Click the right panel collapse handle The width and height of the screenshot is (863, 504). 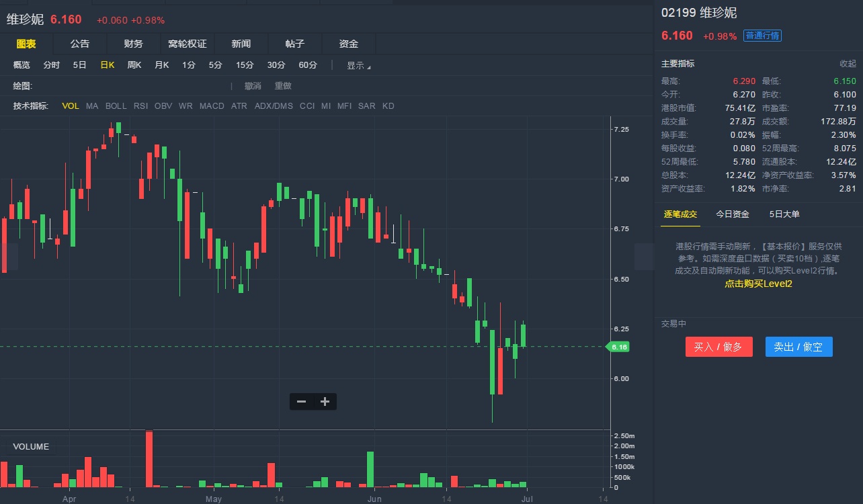tap(644, 257)
